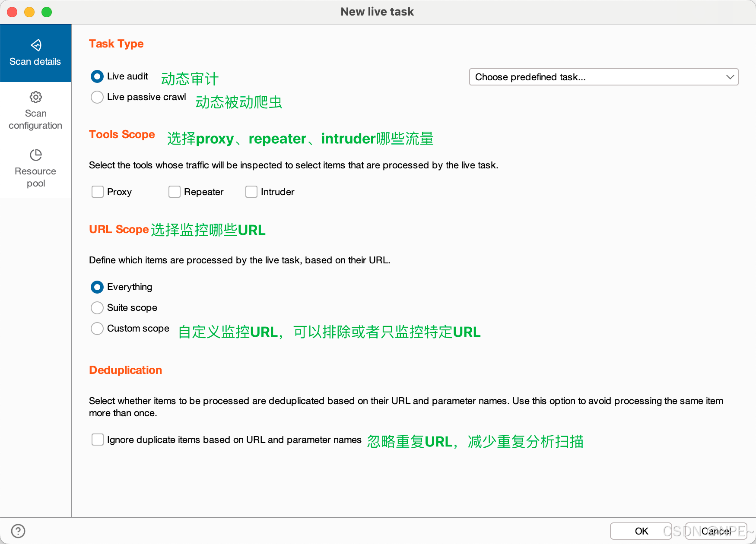The width and height of the screenshot is (756, 544).
Task: Open Choose predefined task dropdown
Action: (604, 77)
